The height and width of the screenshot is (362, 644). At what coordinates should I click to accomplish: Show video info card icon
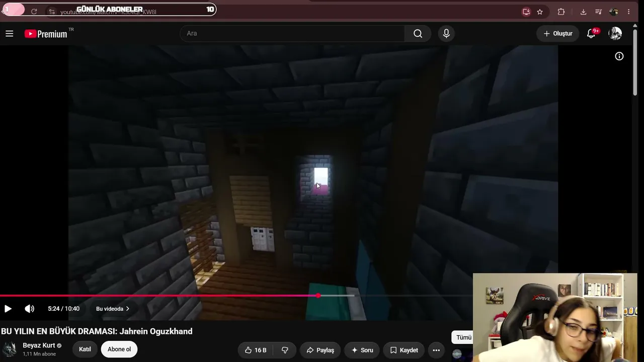(619, 56)
